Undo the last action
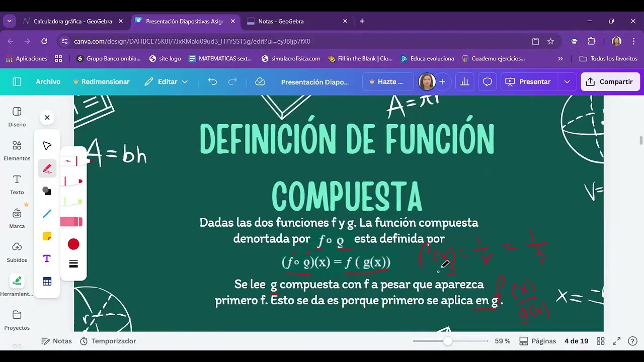The image size is (644, 362). [x=212, y=81]
